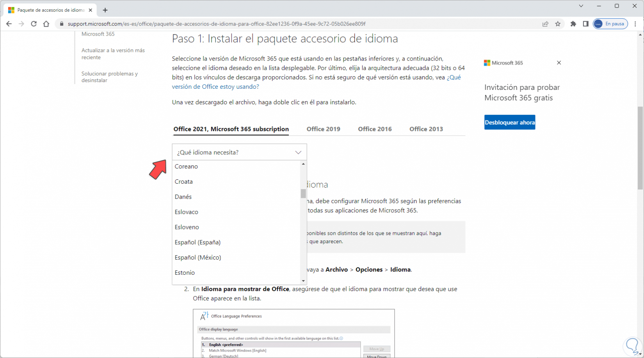Collapse the ¿Qué idioma necesita? dropdown
644x358 pixels.
pos(239,152)
